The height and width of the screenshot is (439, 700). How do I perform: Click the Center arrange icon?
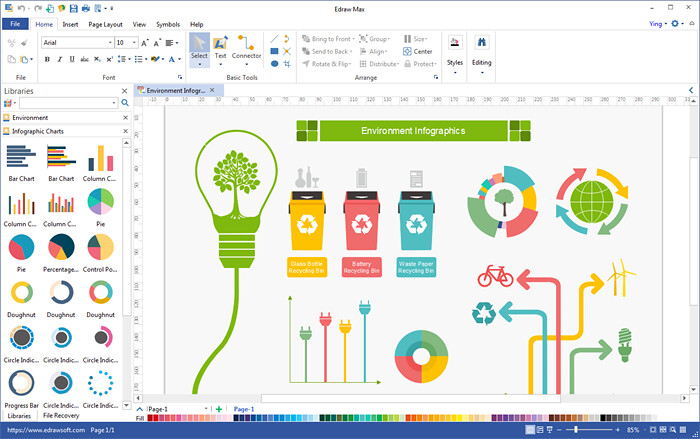click(417, 51)
